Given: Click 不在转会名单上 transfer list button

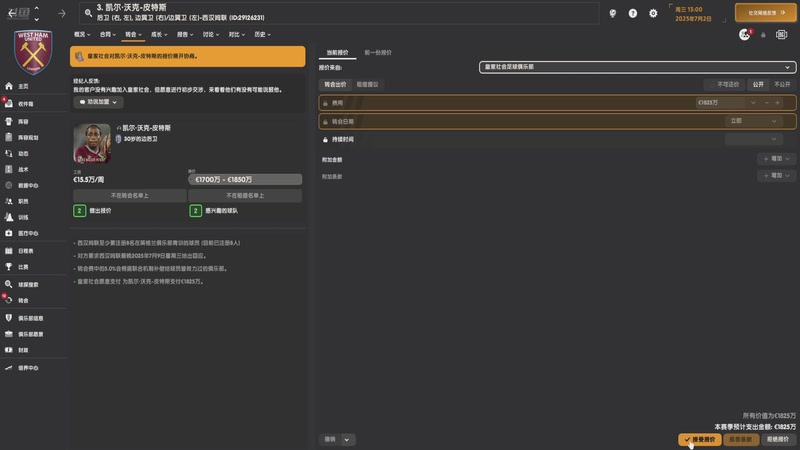Looking at the screenshot, I should click(x=130, y=195).
